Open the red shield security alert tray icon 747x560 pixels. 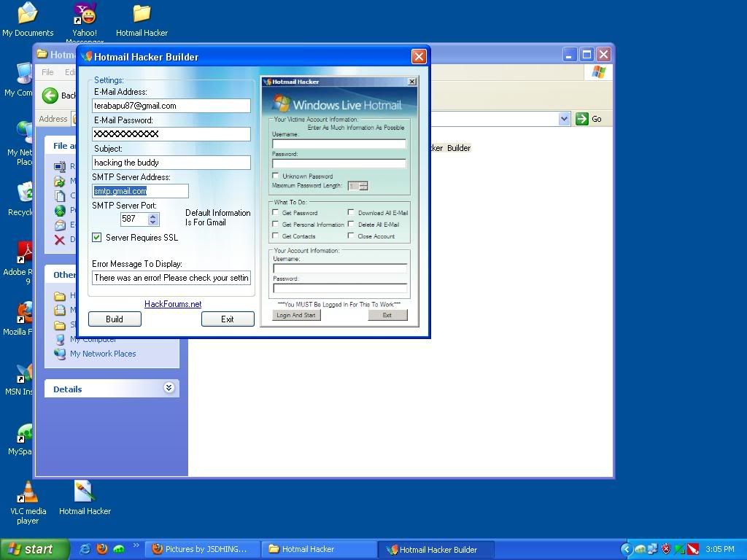[666, 550]
